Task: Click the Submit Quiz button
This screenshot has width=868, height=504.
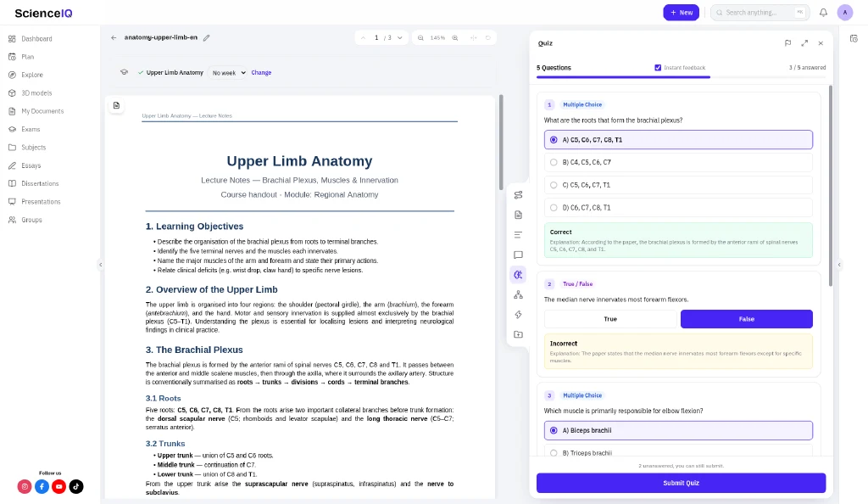Action: pyautogui.click(x=681, y=483)
